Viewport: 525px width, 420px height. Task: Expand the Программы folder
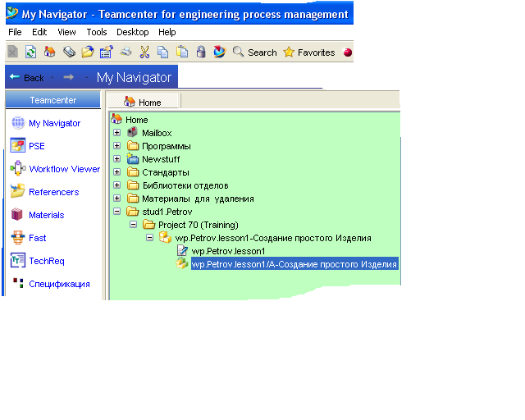116,146
